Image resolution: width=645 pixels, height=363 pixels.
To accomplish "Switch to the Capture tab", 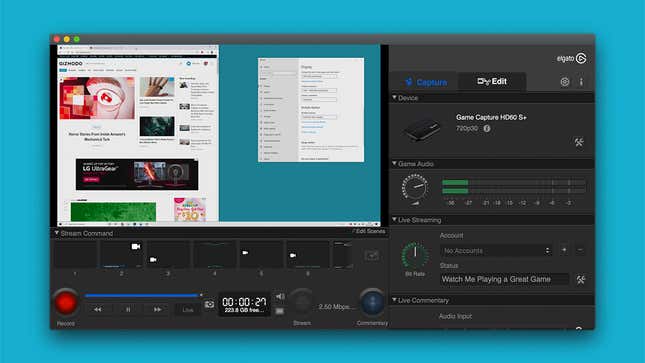I will 426,82.
